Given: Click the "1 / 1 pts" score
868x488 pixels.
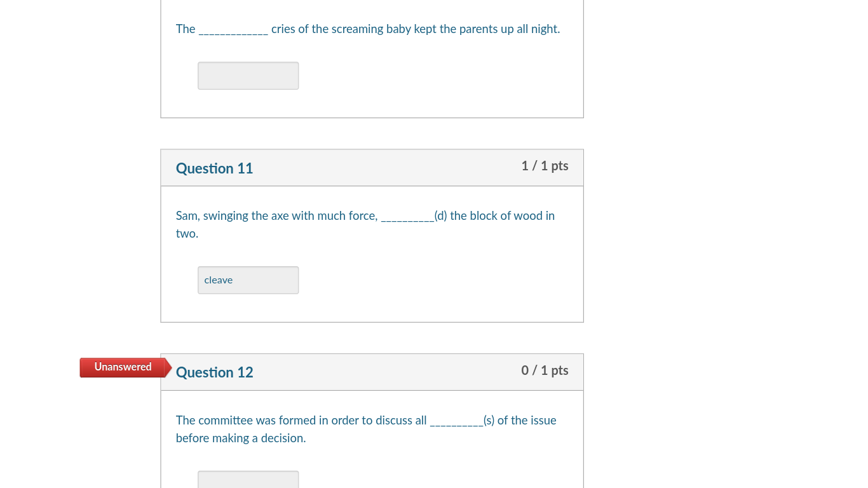Looking at the screenshot, I should coord(545,166).
